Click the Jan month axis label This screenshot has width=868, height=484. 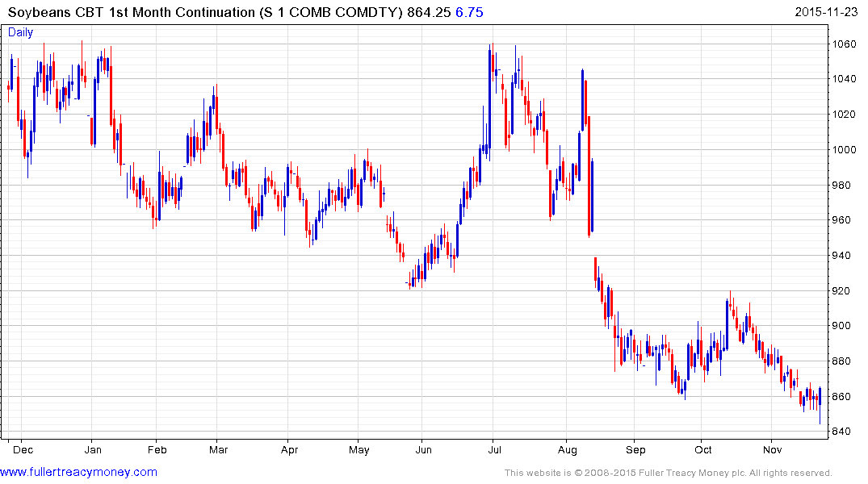point(92,449)
